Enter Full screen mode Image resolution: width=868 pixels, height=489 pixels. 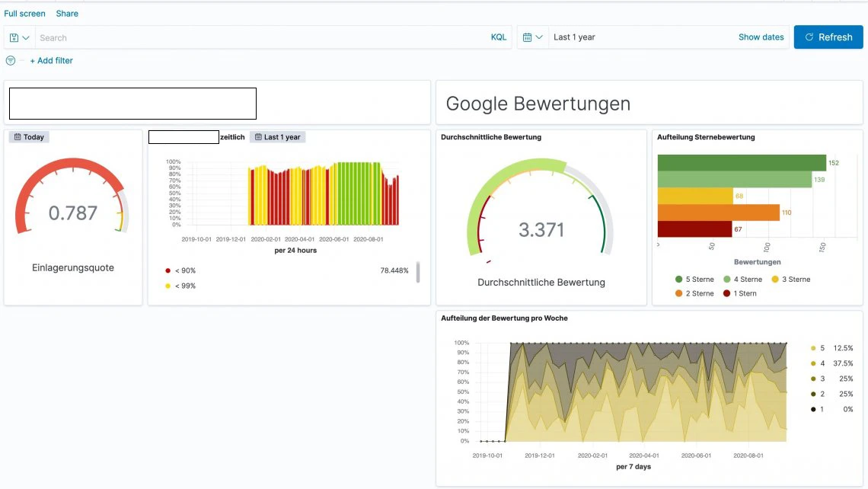tap(24, 13)
